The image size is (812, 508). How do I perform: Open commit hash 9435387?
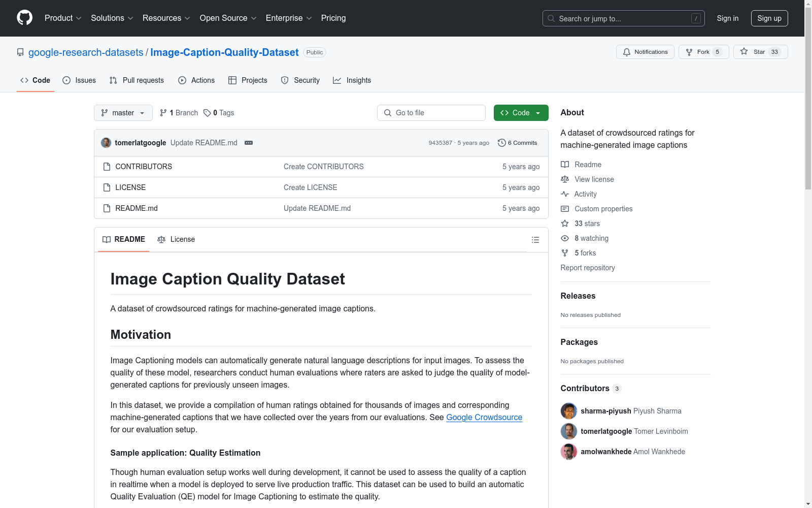point(440,143)
